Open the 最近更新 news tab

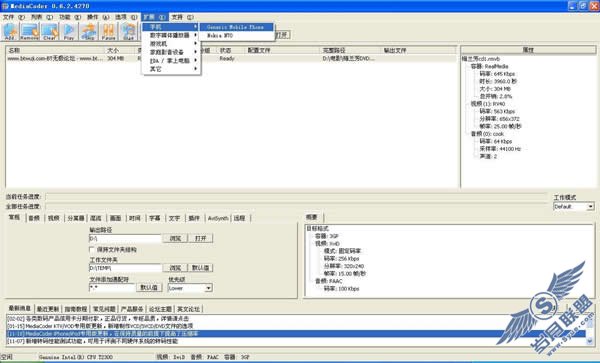(48, 309)
